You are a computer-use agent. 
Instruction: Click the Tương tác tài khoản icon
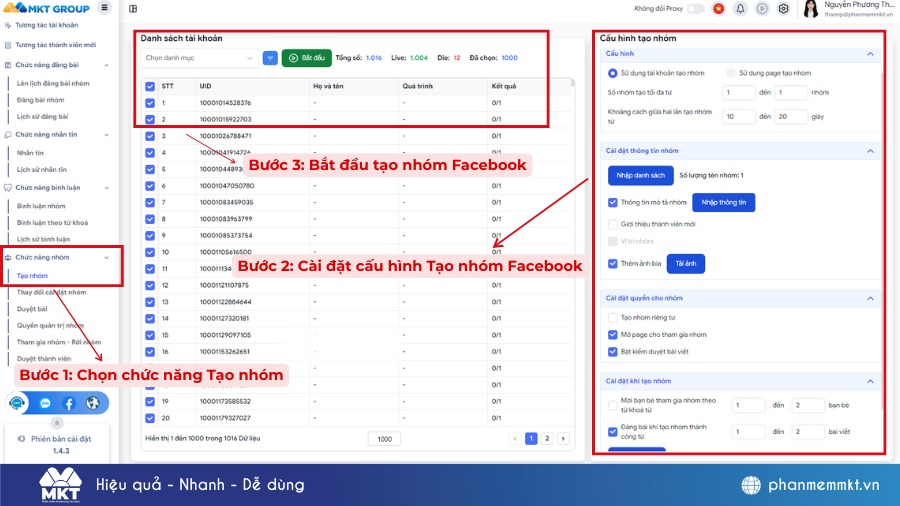(x=7, y=25)
